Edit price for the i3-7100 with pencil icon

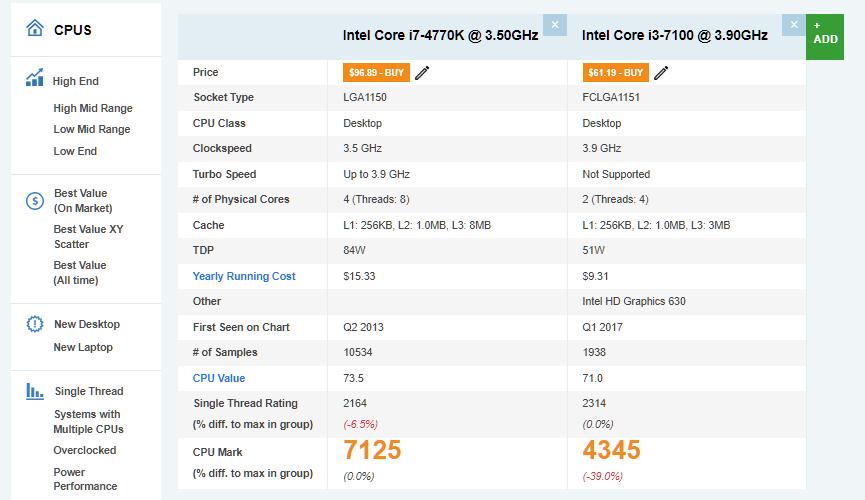point(661,72)
